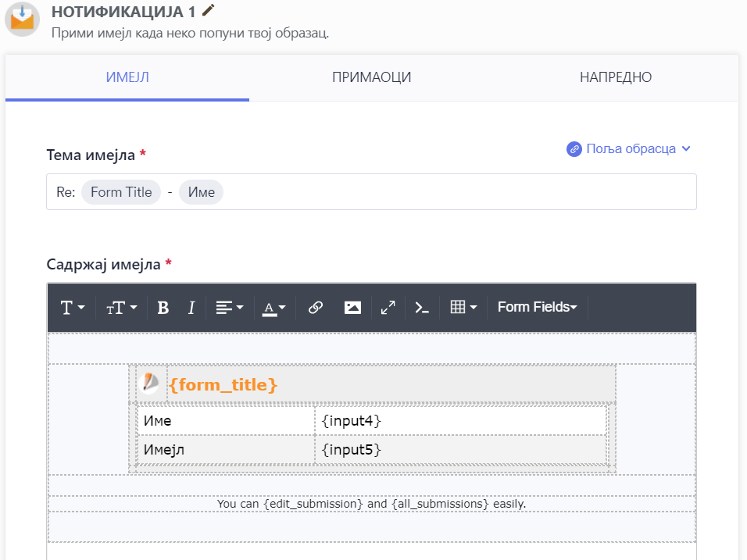Open the Form Fields dropdown
Screen dimensions: 747x560
pyautogui.click(x=537, y=307)
